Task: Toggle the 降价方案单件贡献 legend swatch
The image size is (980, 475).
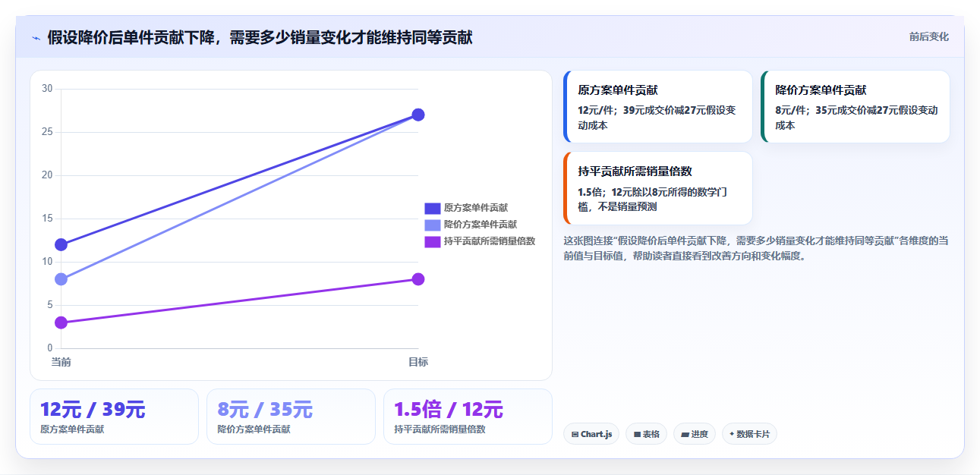Action: pos(432,225)
